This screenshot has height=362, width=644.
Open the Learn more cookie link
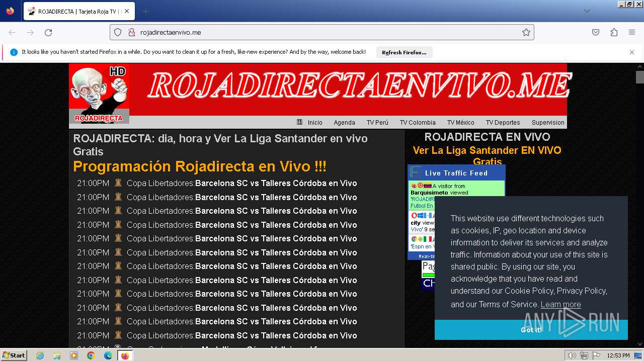coord(560,304)
